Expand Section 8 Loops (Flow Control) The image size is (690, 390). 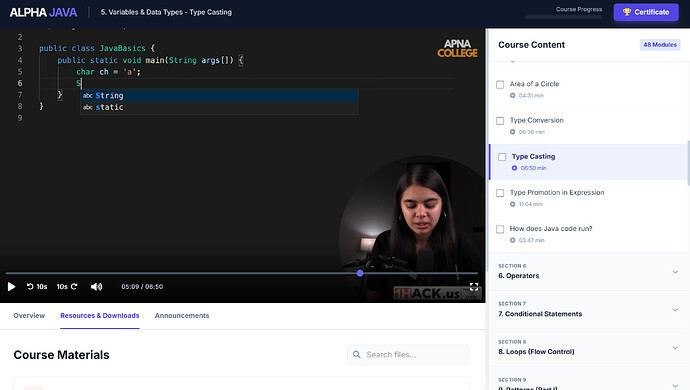pos(588,347)
